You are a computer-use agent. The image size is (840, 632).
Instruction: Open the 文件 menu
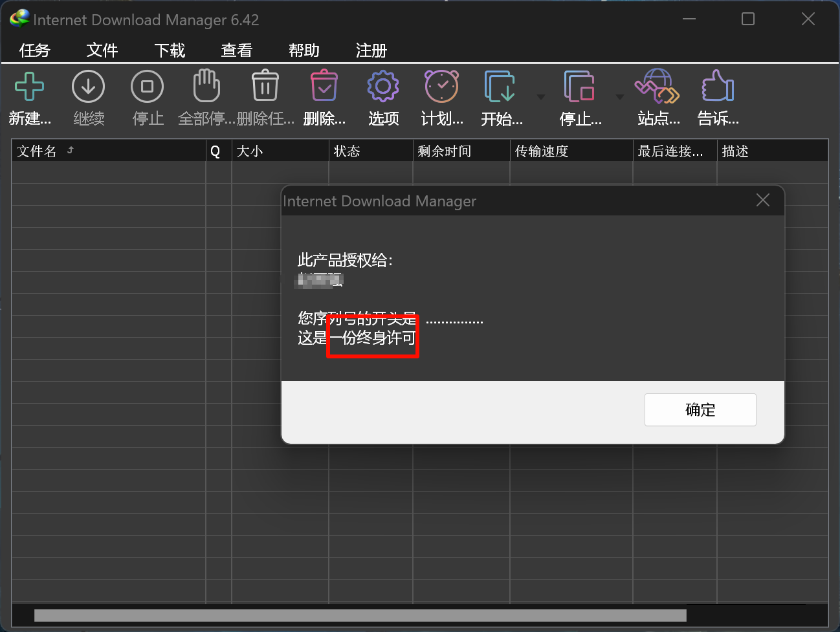point(102,50)
